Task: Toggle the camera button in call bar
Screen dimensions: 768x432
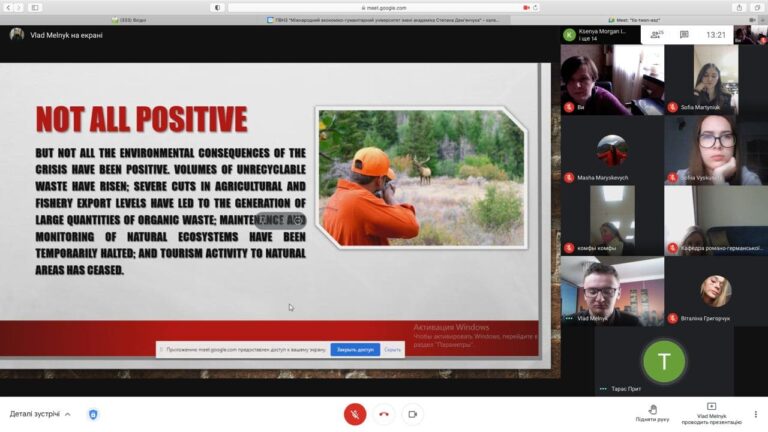Action: (412, 414)
